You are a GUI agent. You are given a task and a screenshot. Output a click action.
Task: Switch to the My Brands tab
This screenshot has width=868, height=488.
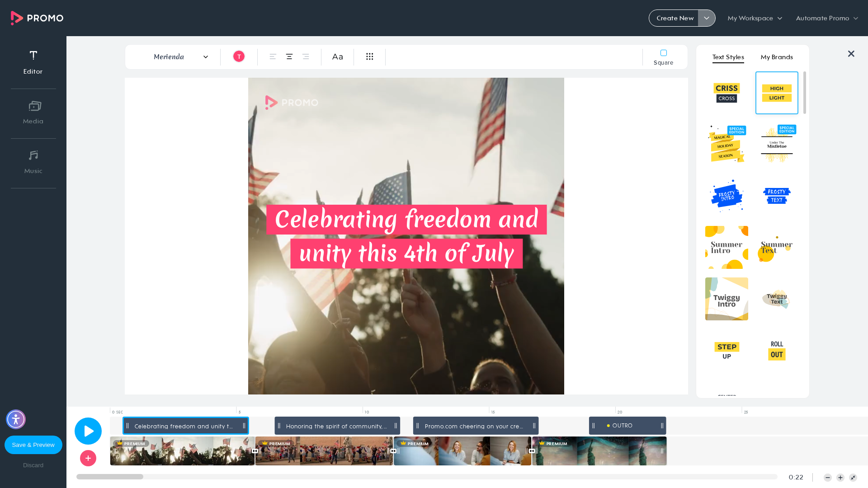(777, 57)
